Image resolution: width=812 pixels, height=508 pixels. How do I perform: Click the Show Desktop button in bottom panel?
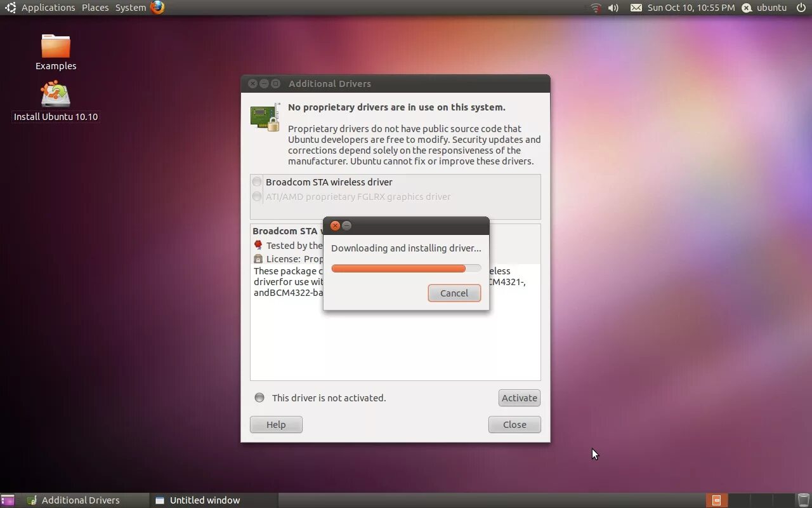[8, 500]
